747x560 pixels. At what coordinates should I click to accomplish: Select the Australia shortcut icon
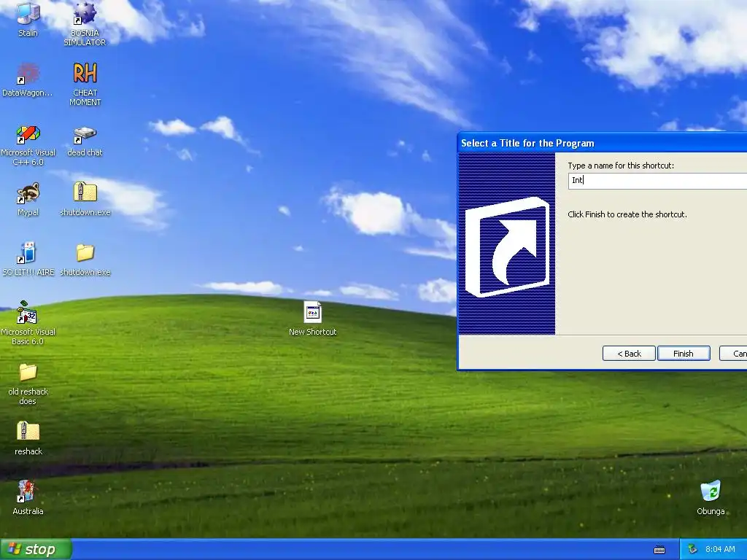pos(27,491)
